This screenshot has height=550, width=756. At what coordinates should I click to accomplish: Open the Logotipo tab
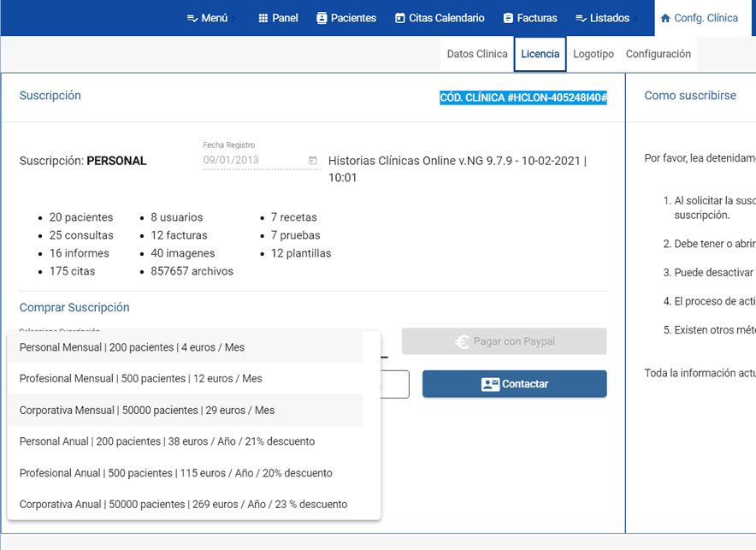coord(594,54)
